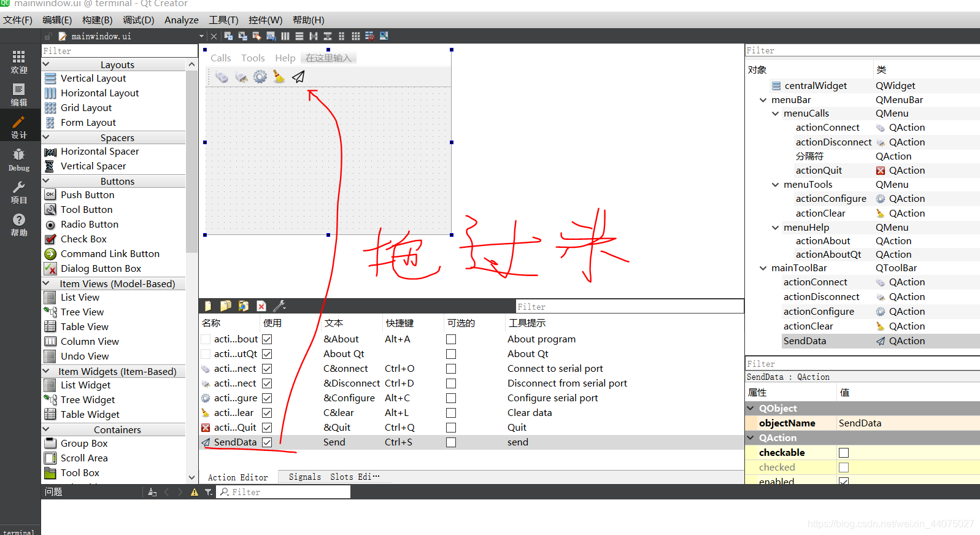This screenshot has height=535, width=980.
Task: Click the Edit Widgets toolbar icon
Action: [x=228, y=36]
